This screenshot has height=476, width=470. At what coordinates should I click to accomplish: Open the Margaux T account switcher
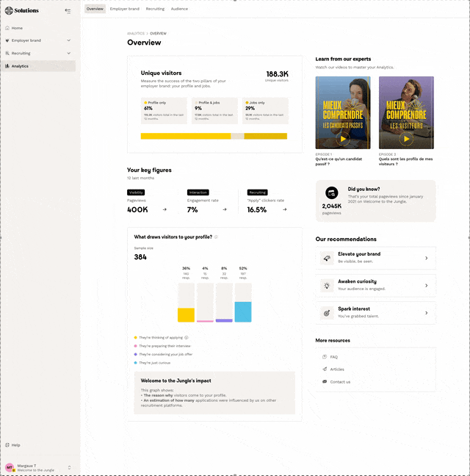pyautogui.click(x=69, y=467)
